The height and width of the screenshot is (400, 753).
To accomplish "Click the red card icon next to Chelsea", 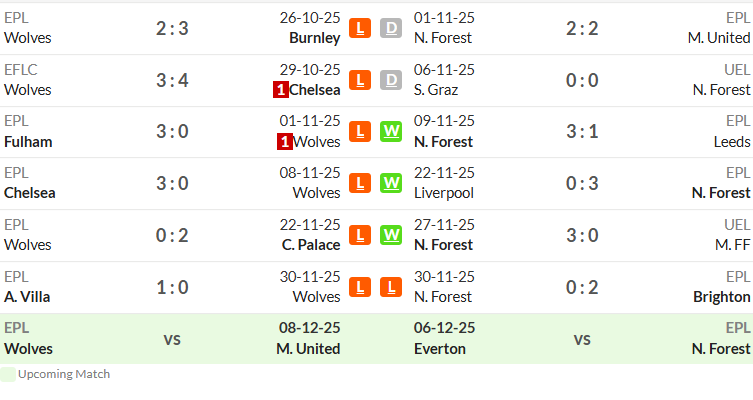I will [280, 90].
